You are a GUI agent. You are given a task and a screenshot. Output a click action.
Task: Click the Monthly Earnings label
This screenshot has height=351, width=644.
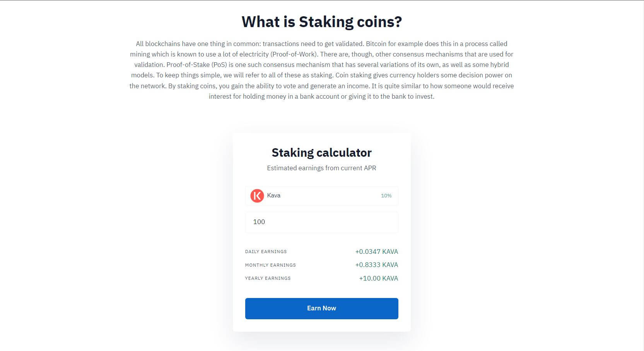tap(270, 265)
